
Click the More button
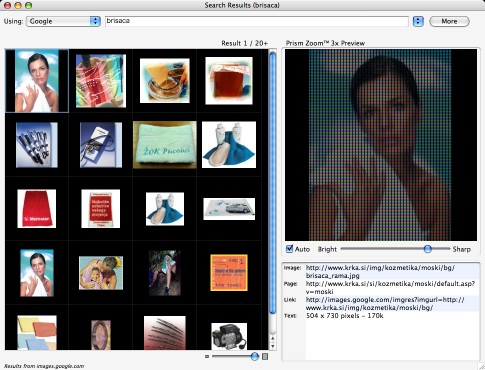click(x=449, y=21)
